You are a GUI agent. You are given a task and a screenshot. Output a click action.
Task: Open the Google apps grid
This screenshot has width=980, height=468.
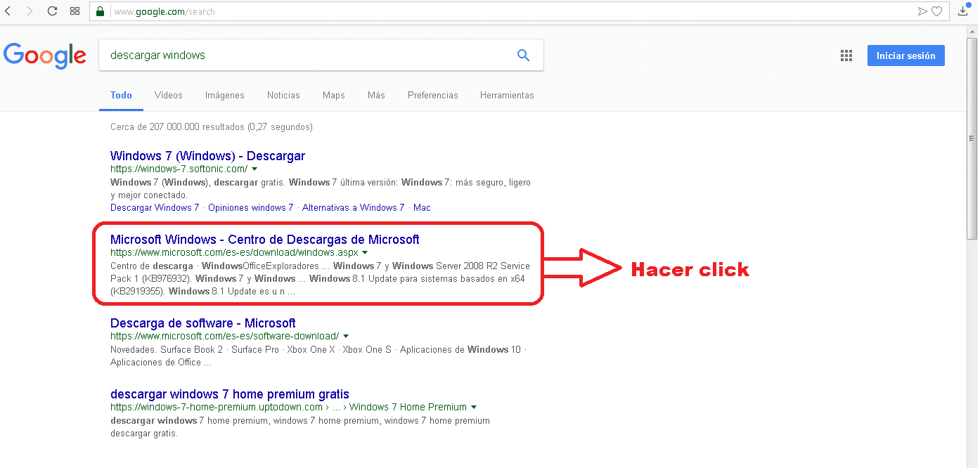tap(846, 56)
